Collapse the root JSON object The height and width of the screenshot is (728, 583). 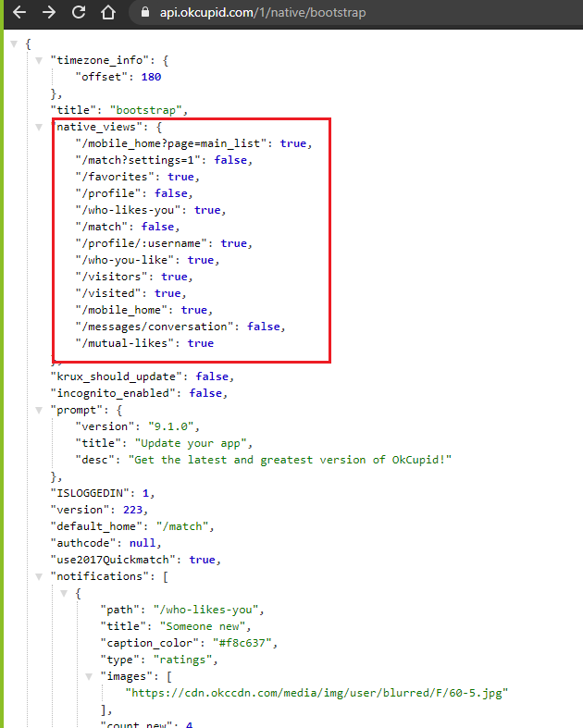pos(14,43)
